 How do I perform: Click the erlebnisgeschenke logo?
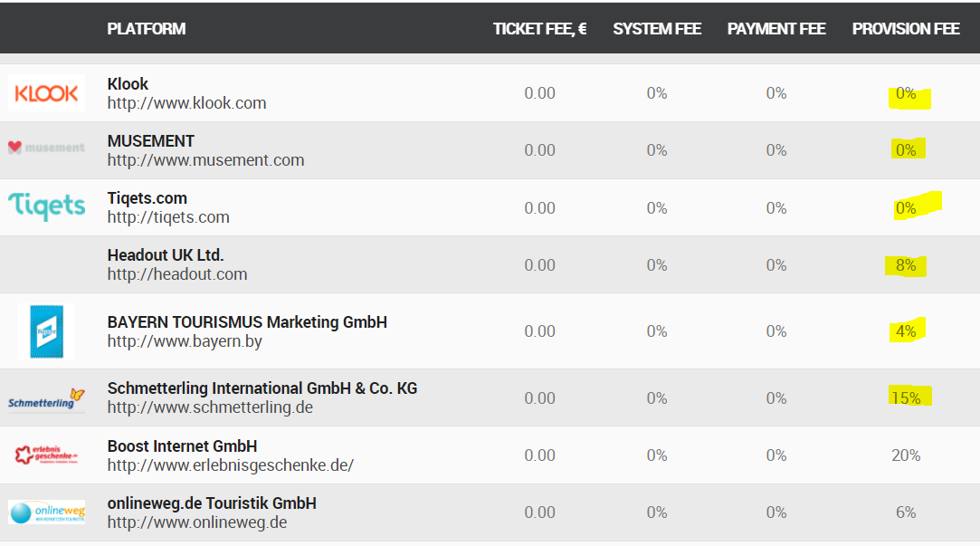46,455
